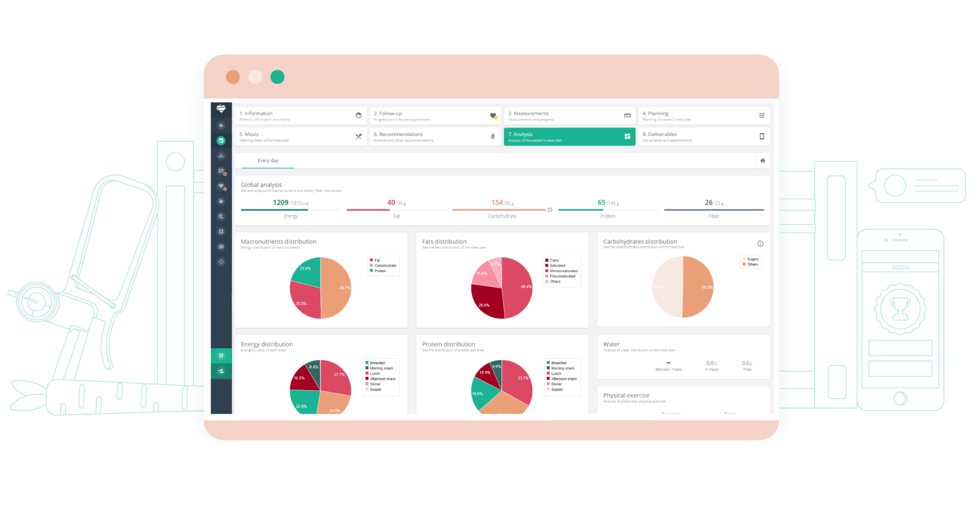Click the carbohydrate progress bar warning marker
980x513 pixels.
pyautogui.click(x=550, y=209)
